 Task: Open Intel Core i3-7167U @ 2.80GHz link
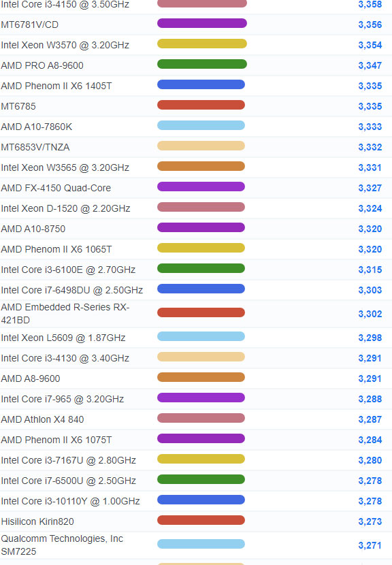click(x=69, y=460)
